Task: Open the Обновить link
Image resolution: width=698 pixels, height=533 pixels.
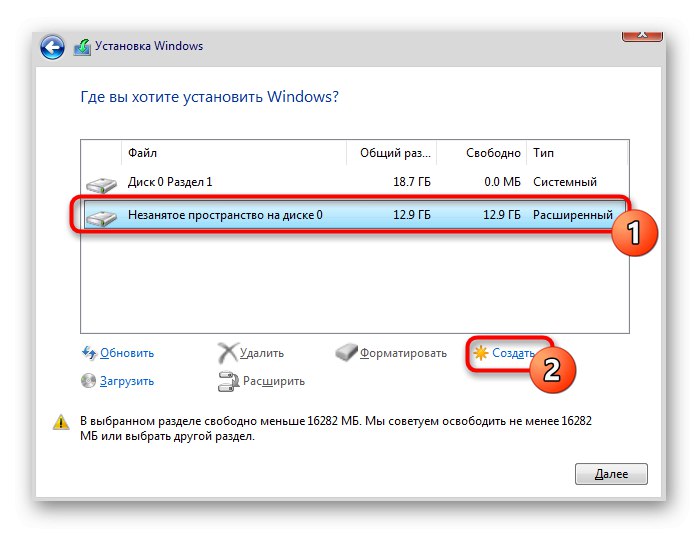Action: click(127, 353)
